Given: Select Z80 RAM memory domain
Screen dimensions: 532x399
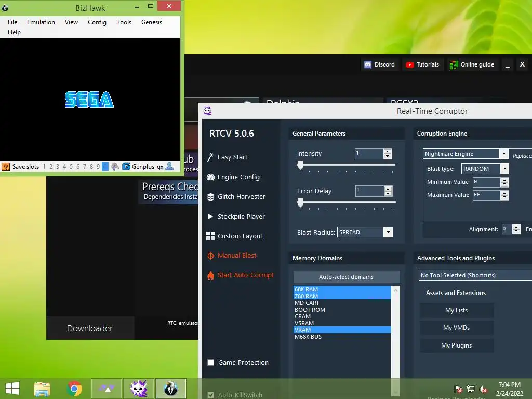Looking at the screenshot, I should point(342,296).
